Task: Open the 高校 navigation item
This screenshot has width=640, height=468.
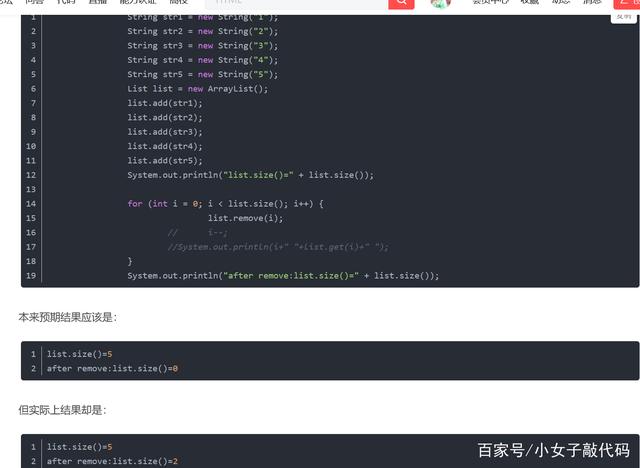Action: (x=178, y=2)
